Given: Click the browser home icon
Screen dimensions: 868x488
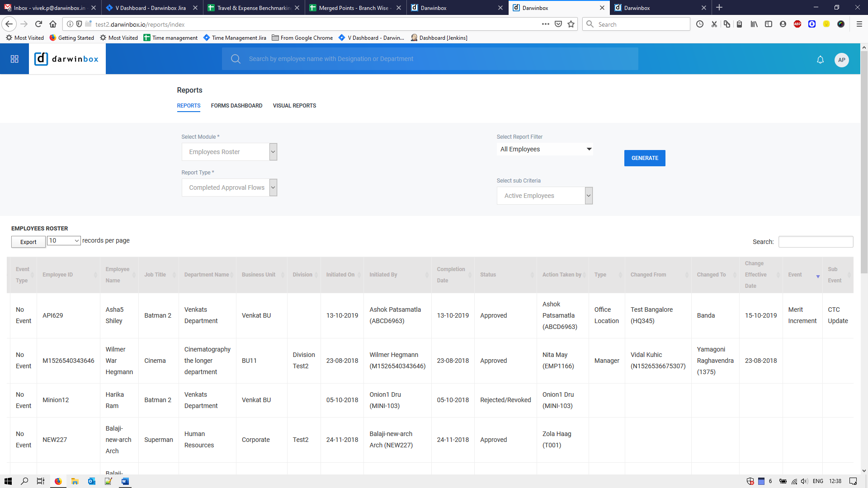Looking at the screenshot, I should (53, 24).
